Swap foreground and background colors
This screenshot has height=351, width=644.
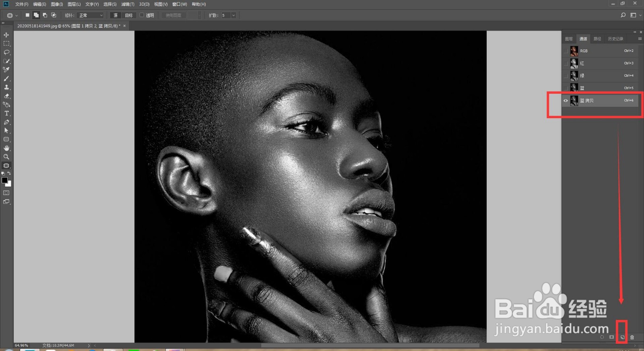pos(9,173)
